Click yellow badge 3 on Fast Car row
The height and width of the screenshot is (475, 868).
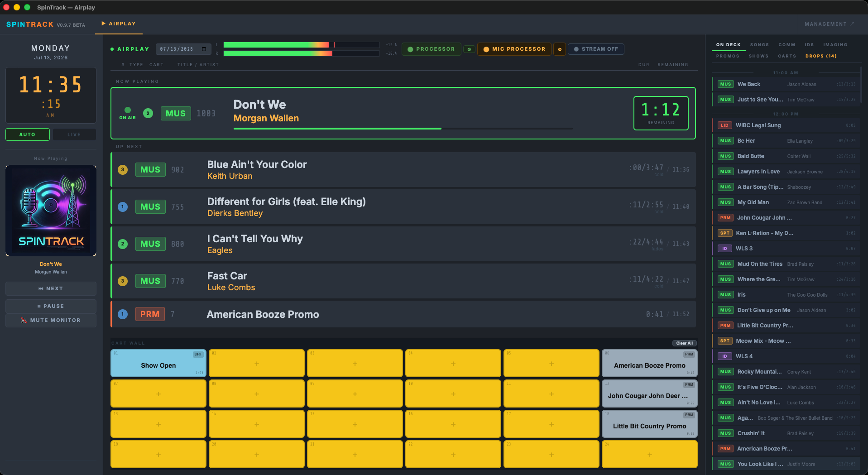click(x=123, y=281)
